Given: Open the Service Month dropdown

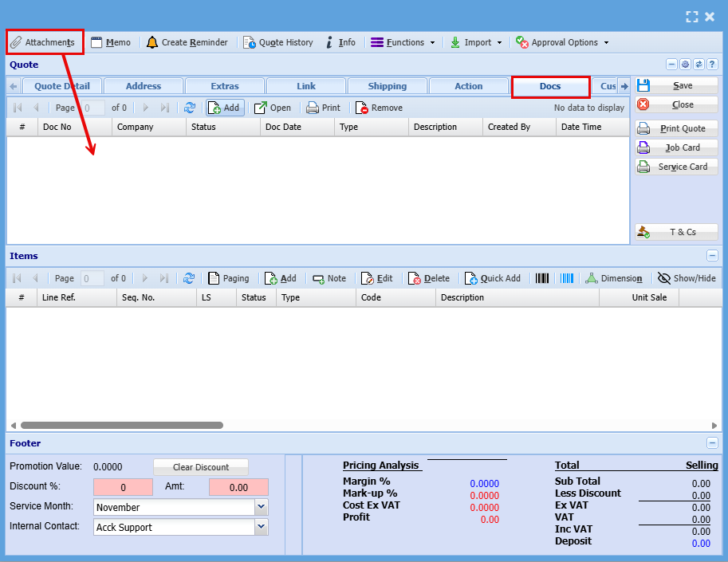Looking at the screenshot, I should coord(261,507).
